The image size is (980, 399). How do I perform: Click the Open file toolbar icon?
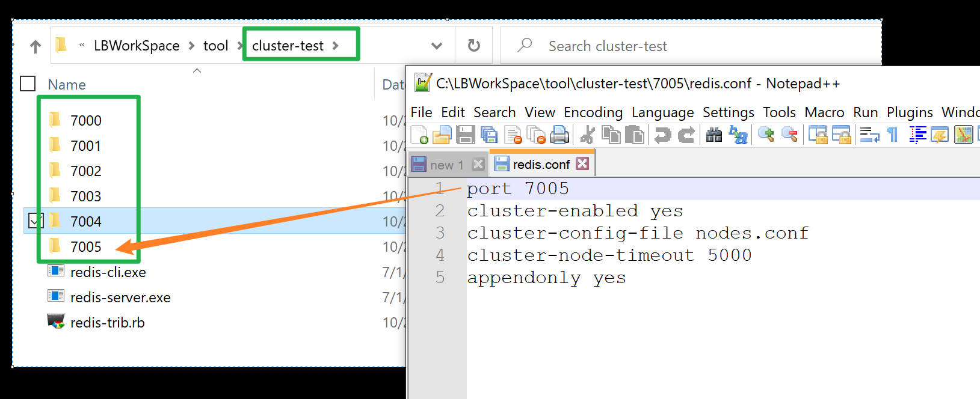(442, 135)
